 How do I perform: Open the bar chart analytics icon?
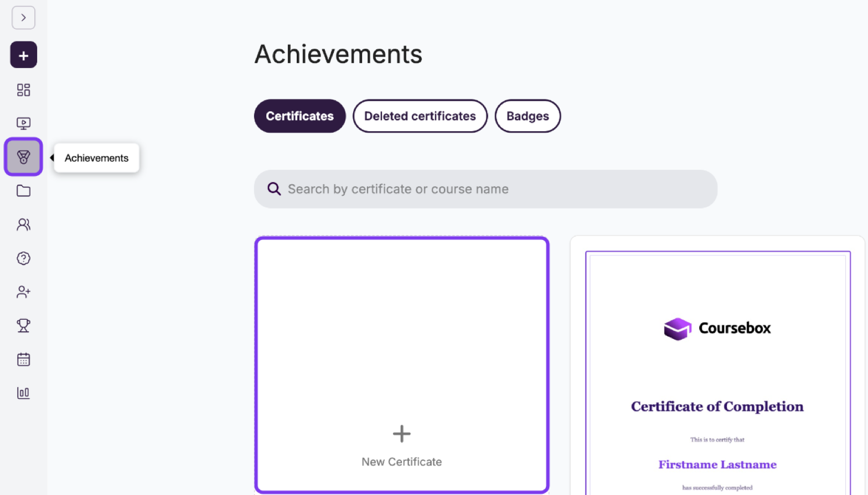pyautogui.click(x=23, y=393)
